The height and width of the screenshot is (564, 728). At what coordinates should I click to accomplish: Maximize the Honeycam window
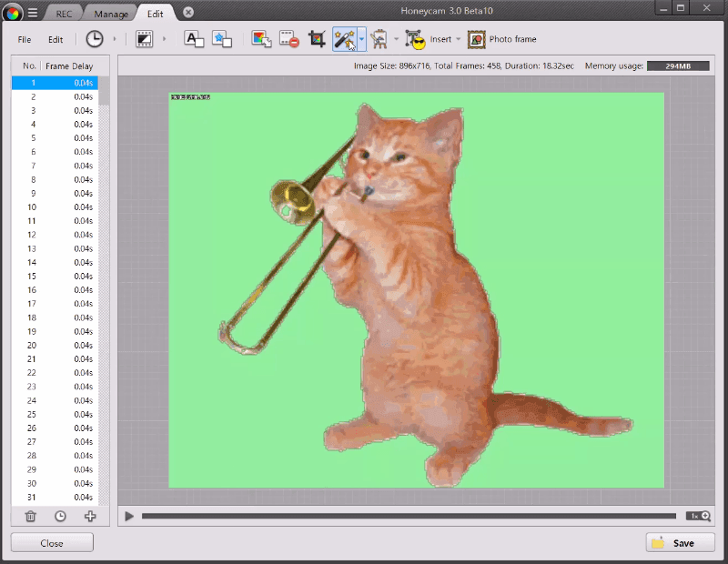coord(681,8)
